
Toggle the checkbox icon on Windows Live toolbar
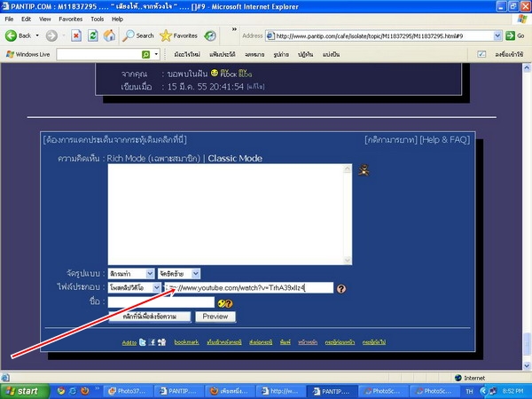(x=481, y=54)
